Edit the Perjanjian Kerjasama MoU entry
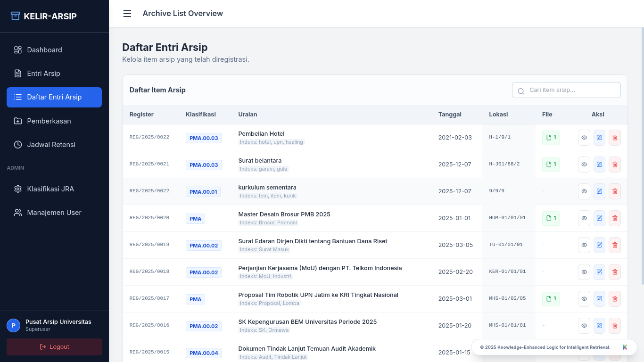Screen dimensions: 644x362 599,272
